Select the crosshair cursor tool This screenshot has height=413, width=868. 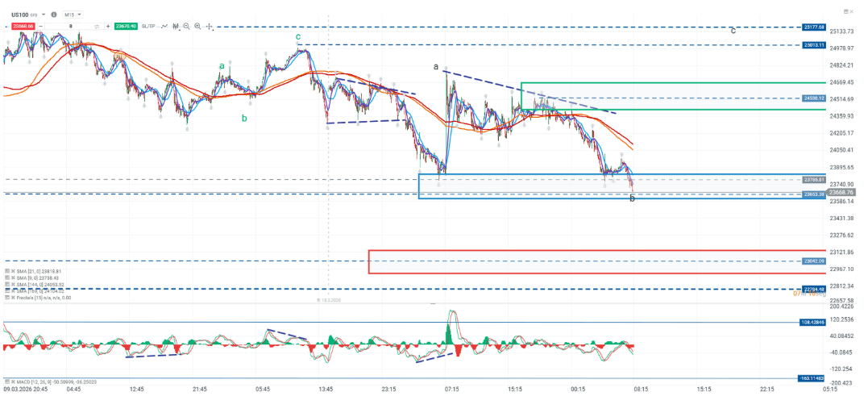(x=209, y=27)
